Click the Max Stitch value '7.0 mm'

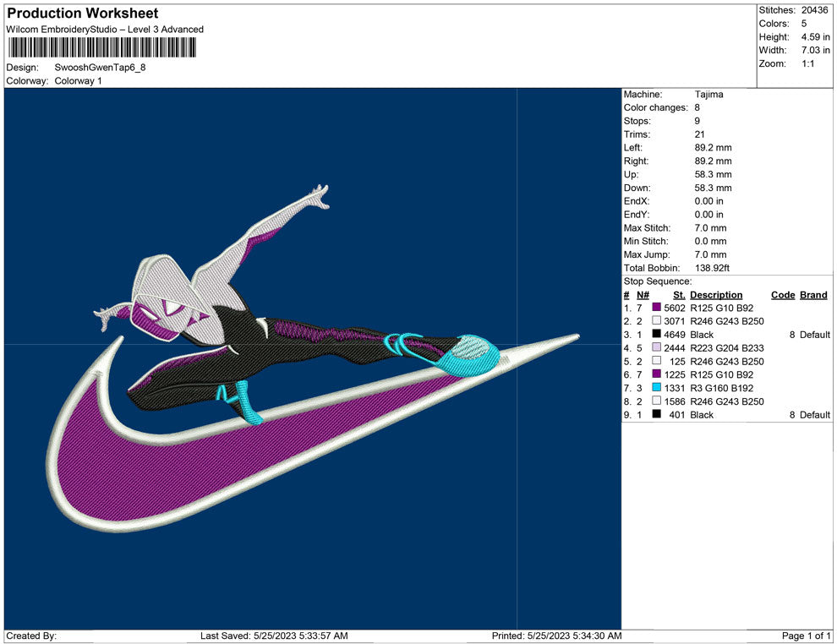coord(710,228)
